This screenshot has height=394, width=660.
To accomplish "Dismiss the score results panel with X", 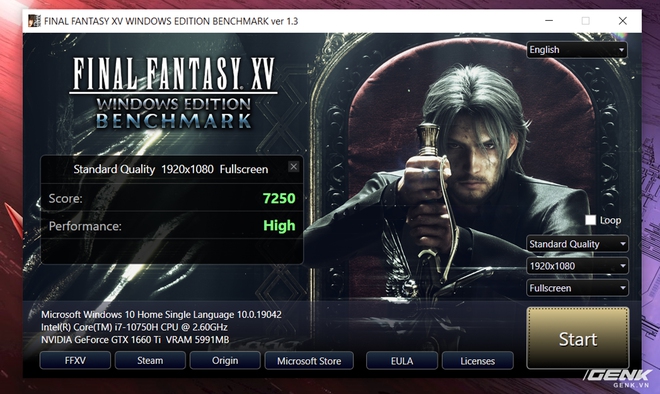I will (x=294, y=167).
